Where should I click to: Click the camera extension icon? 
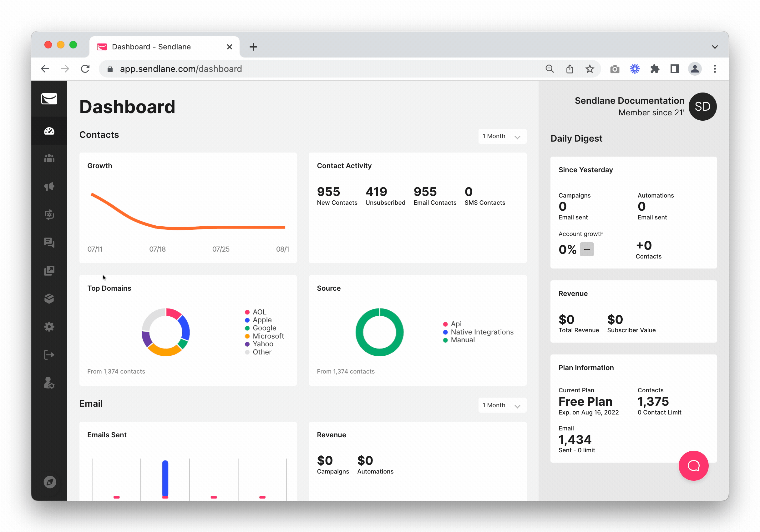coord(615,69)
